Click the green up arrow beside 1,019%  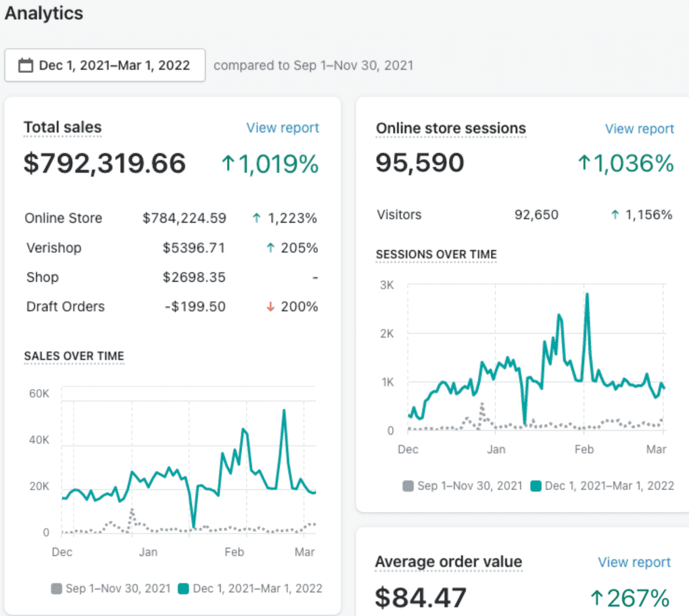[228, 163]
